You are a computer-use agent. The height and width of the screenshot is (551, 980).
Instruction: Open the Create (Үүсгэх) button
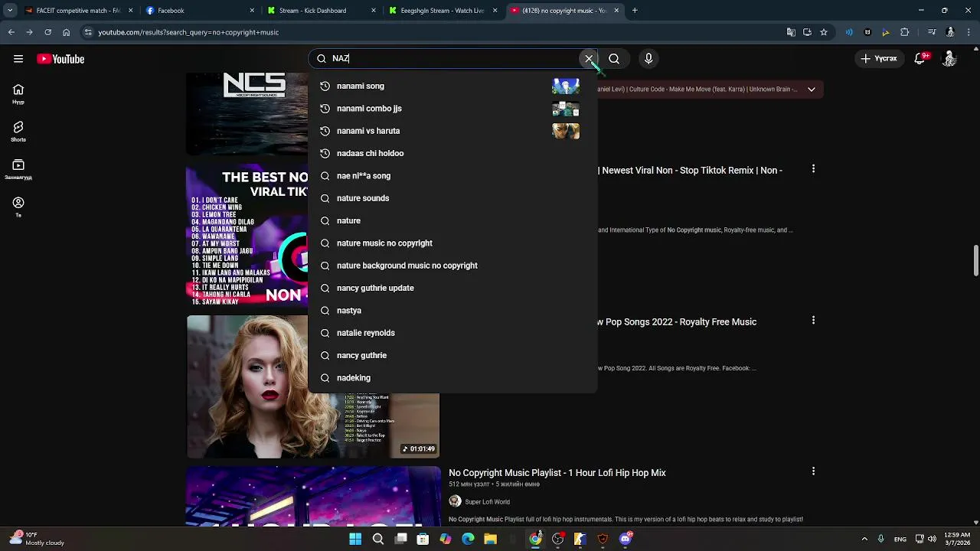(x=879, y=59)
